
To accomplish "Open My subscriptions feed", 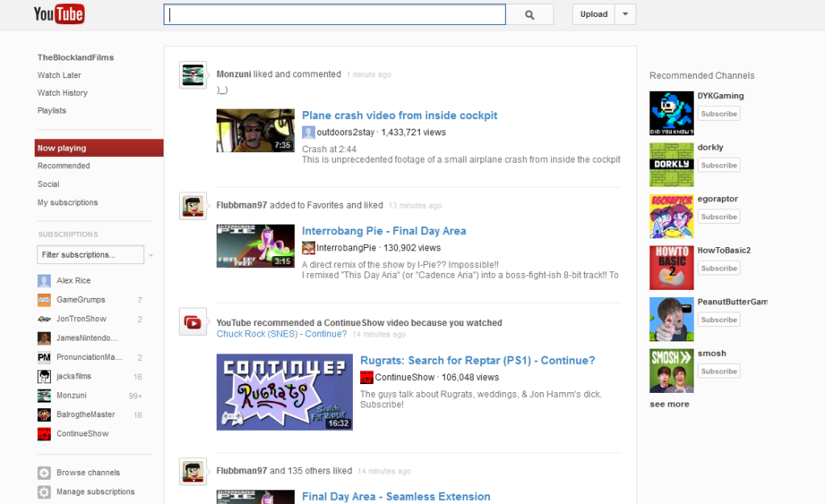I will pyautogui.click(x=68, y=202).
